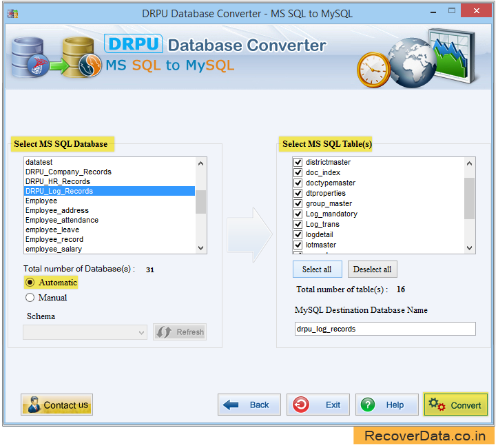Click the group_master table name
The image size is (498, 448).
[329, 203]
